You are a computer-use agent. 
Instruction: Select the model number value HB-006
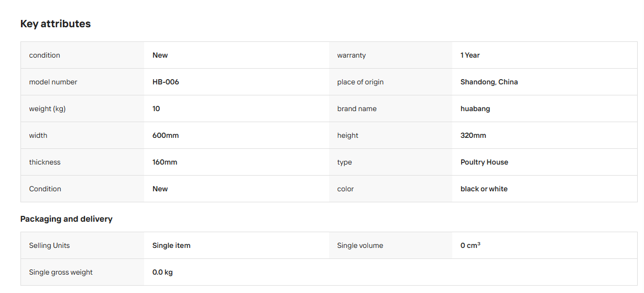(166, 82)
